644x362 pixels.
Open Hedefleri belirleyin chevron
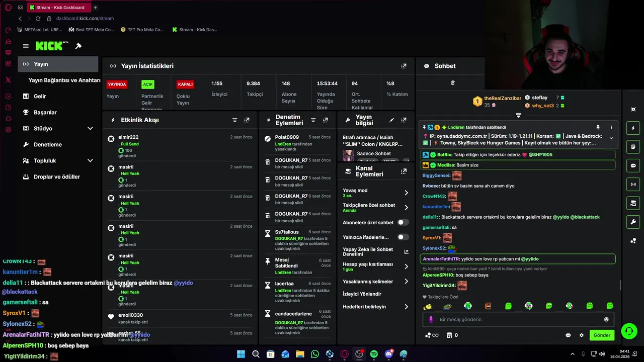[x=406, y=307]
